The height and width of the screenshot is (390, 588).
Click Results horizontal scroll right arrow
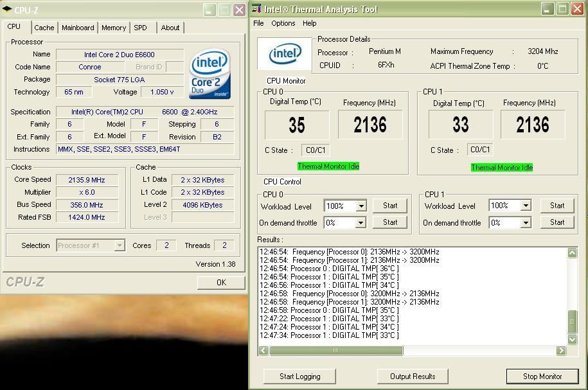[561, 350]
